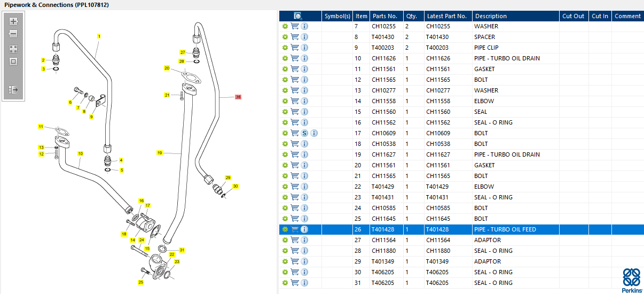Viewport: 644px width, 294px height.
Task: Click the Comment column header
Action: click(627, 16)
